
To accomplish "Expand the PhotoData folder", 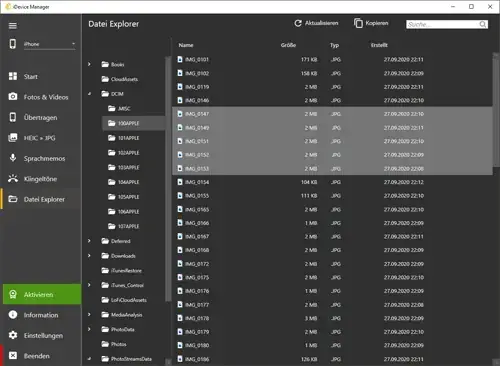I will 89,329.
